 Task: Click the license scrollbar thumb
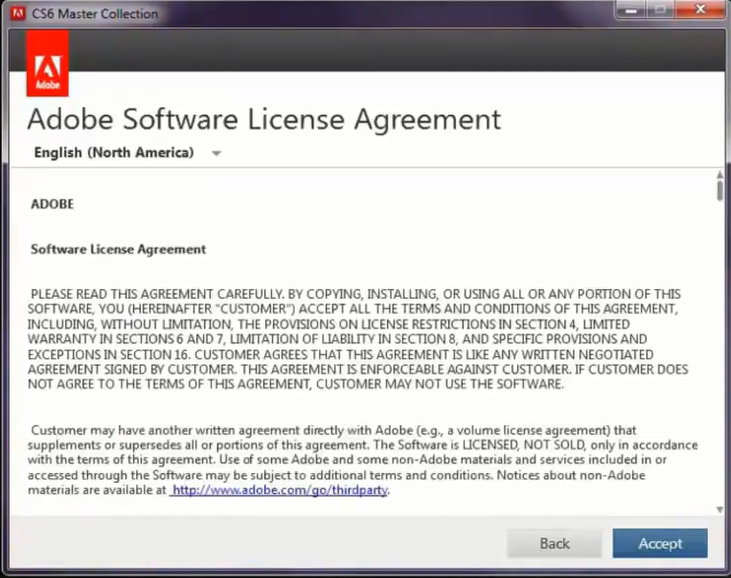click(x=720, y=191)
